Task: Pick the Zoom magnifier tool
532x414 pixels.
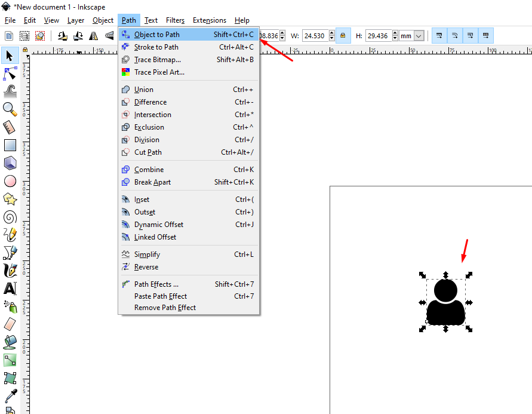Action: (x=10, y=108)
